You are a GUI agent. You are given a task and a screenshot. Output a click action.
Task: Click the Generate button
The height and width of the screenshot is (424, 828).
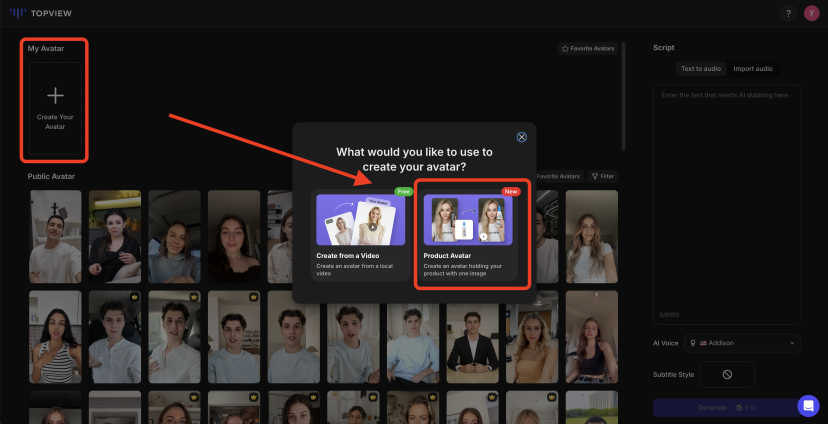[727, 408]
